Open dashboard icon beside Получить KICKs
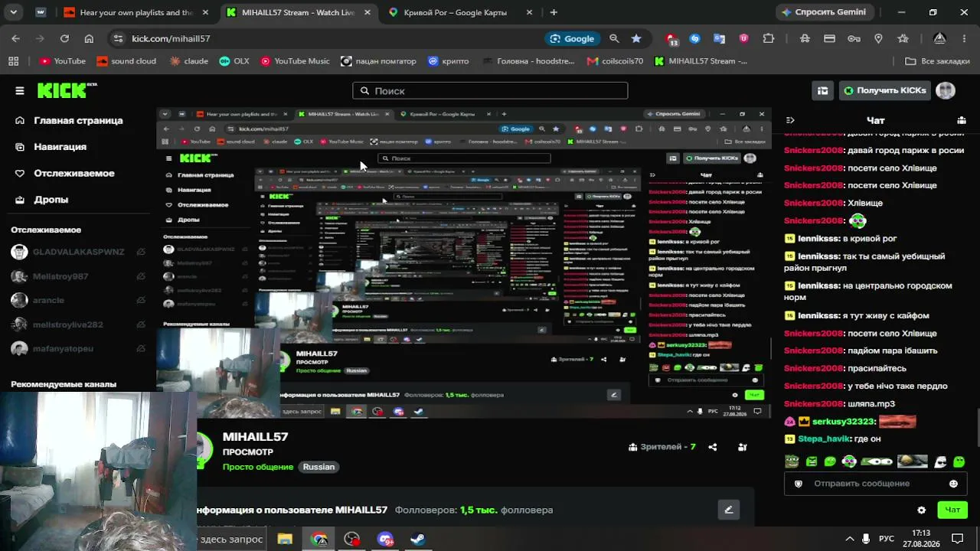980x551 pixels. tap(822, 90)
